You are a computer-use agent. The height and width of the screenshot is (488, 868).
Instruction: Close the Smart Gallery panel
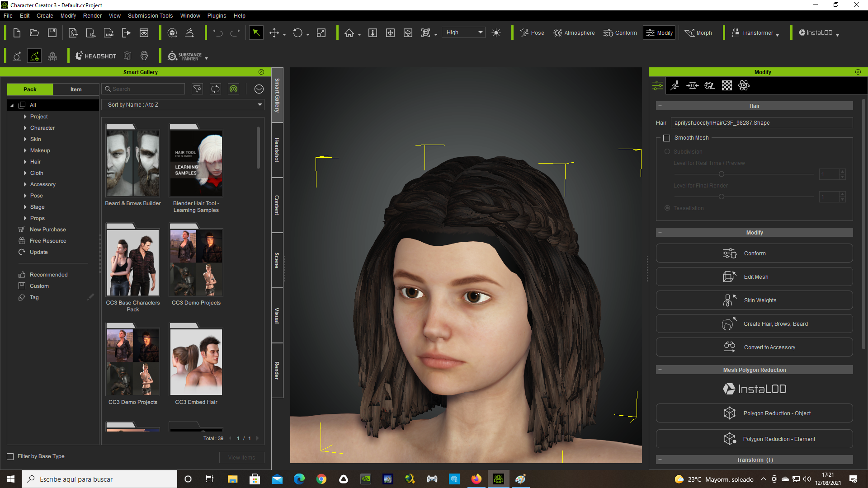tap(261, 72)
